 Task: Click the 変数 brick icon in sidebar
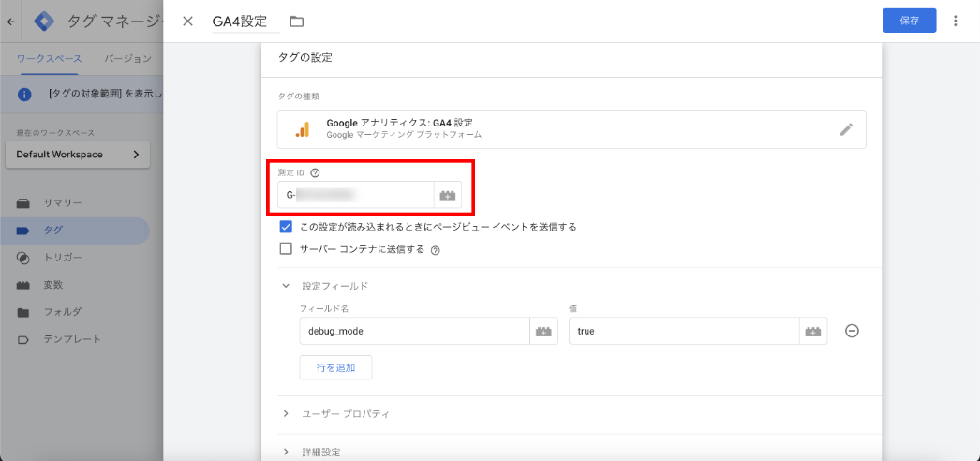pos(23,286)
